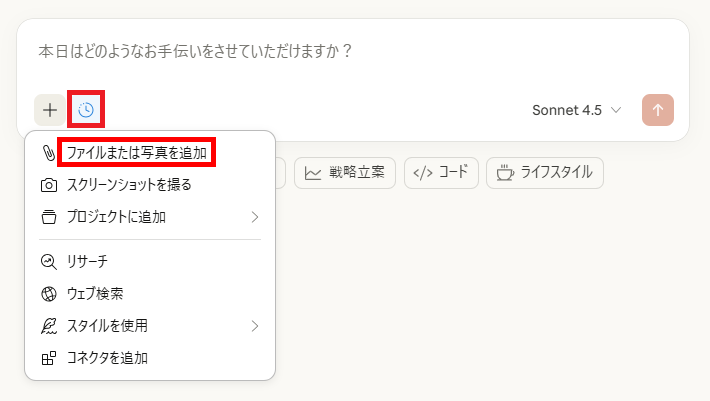This screenshot has width=710, height=401.
Task: Click the connector icon beside コネクタを追加
Action: click(48, 358)
